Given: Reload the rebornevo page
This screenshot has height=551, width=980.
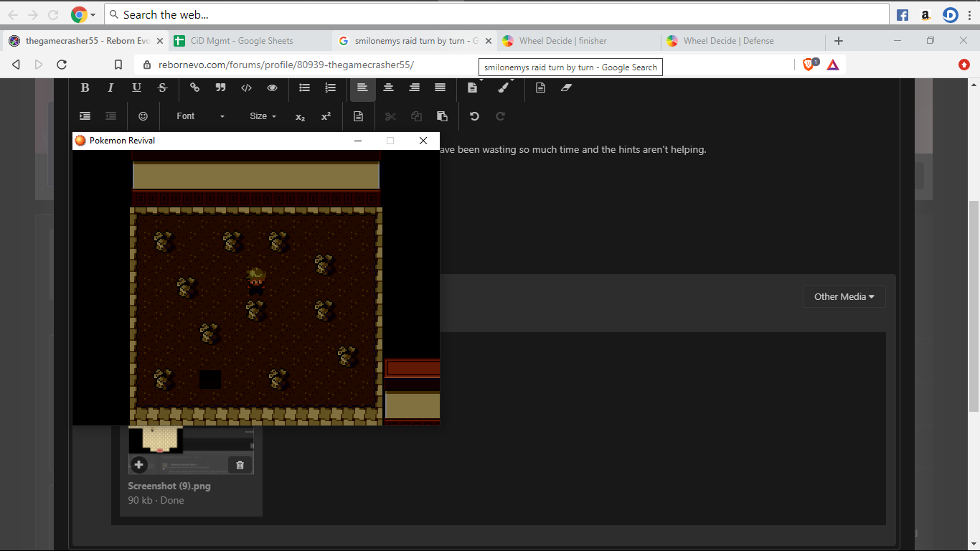Looking at the screenshot, I should [62, 65].
